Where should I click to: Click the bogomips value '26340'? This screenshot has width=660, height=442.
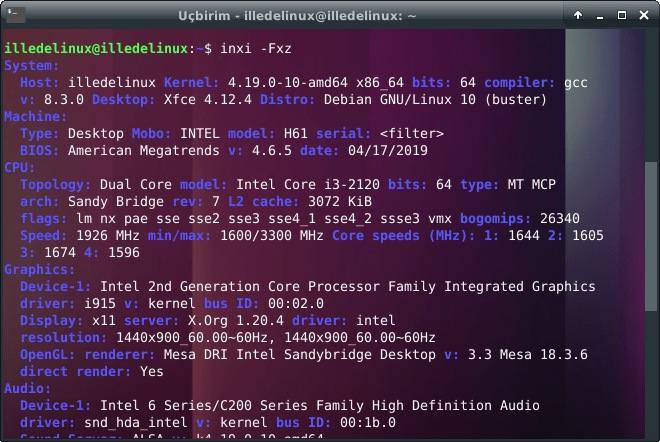tap(560, 218)
